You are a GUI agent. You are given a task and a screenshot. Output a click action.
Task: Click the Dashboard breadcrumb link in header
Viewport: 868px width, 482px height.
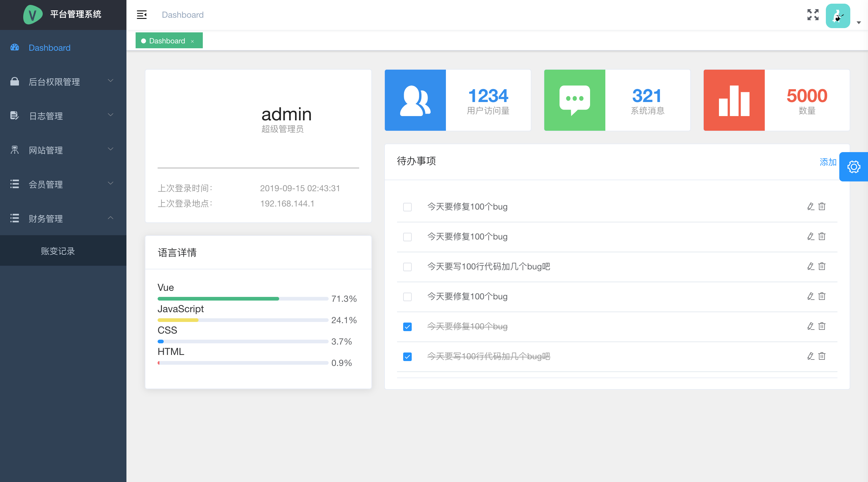click(x=183, y=15)
